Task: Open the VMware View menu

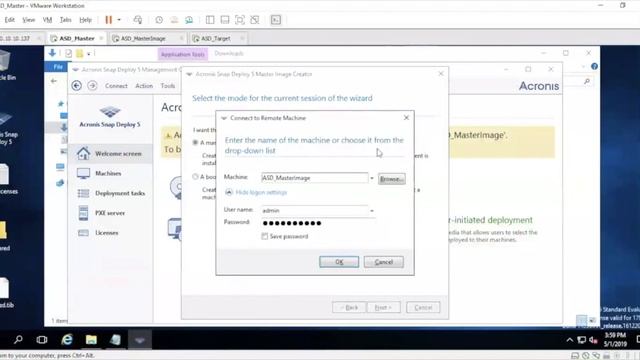Action: pos(29,20)
